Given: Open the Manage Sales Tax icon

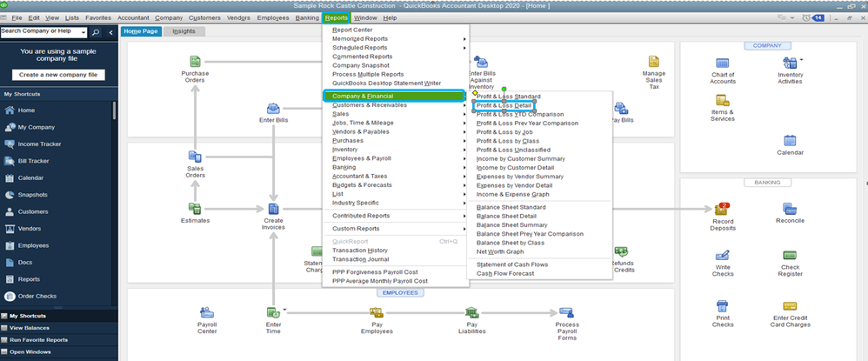Looking at the screenshot, I should point(654,62).
